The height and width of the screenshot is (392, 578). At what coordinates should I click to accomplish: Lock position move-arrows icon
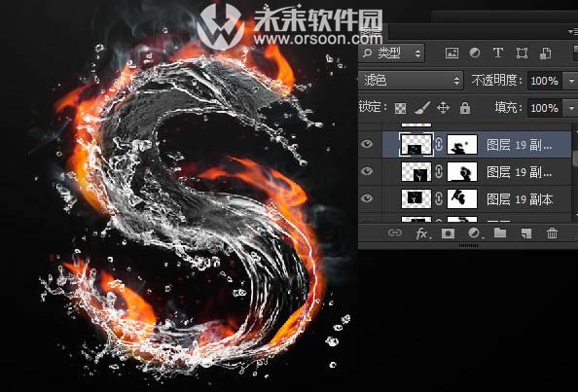tap(443, 108)
